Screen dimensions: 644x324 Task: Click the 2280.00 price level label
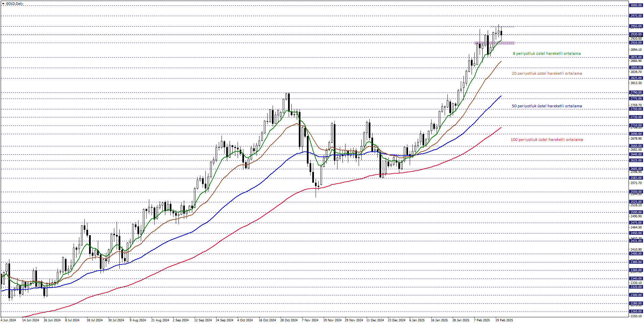point(636,303)
